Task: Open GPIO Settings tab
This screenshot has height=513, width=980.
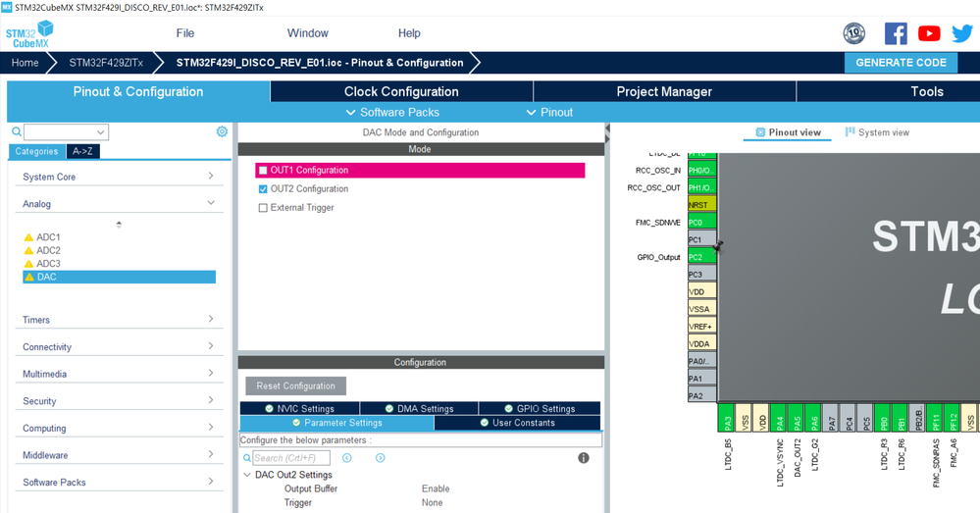Action: (x=540, y=409)
